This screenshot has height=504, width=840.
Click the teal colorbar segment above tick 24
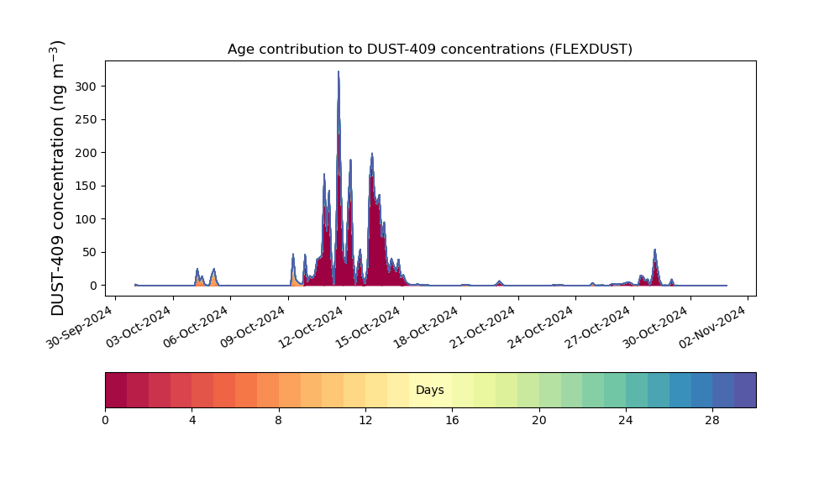tap(637, 390)
